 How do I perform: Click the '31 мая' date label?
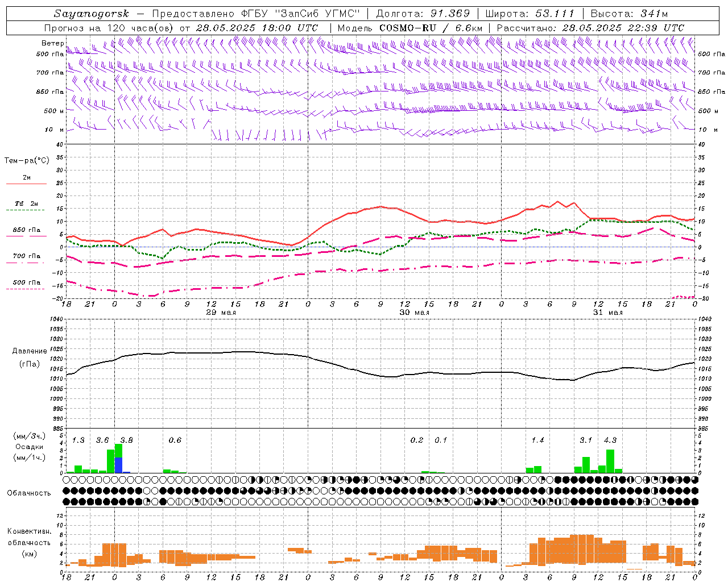click(x=608, y=313)
